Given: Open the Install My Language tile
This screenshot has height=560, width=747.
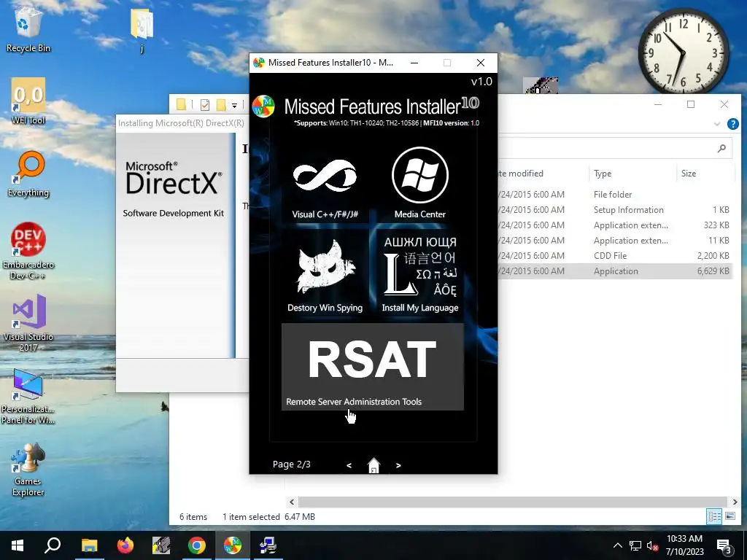Looking at the screenshot, I should tap(419, 274).
